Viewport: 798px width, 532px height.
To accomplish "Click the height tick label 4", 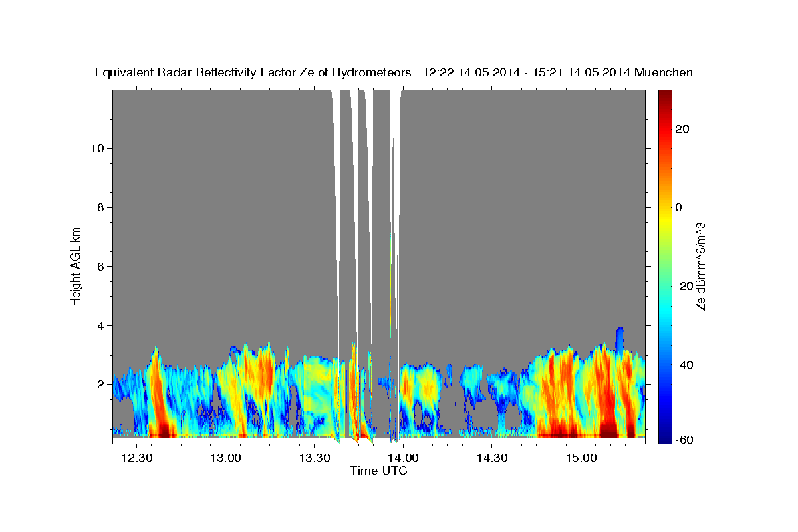I will click(100, 326).
